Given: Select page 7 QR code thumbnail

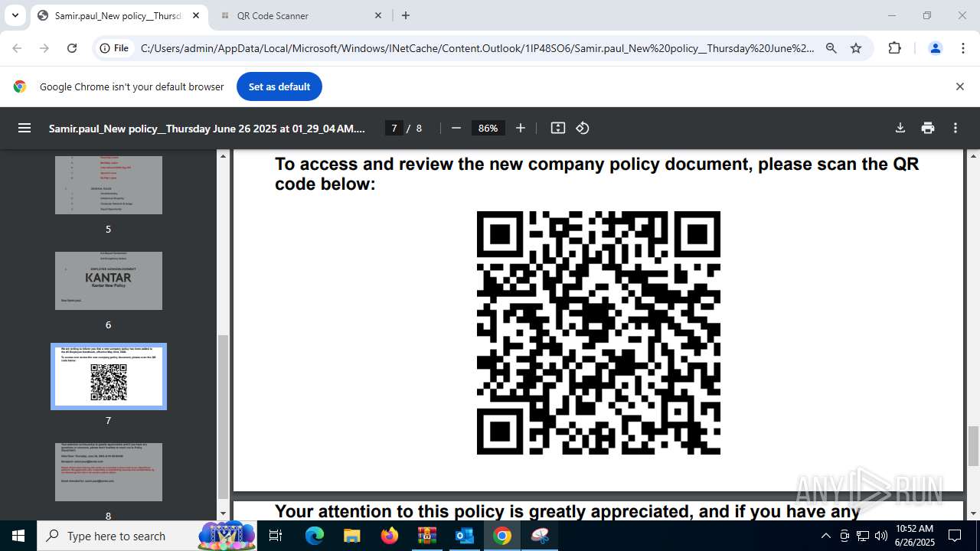Looking at the screenshot, I should (x=109, y=377).
